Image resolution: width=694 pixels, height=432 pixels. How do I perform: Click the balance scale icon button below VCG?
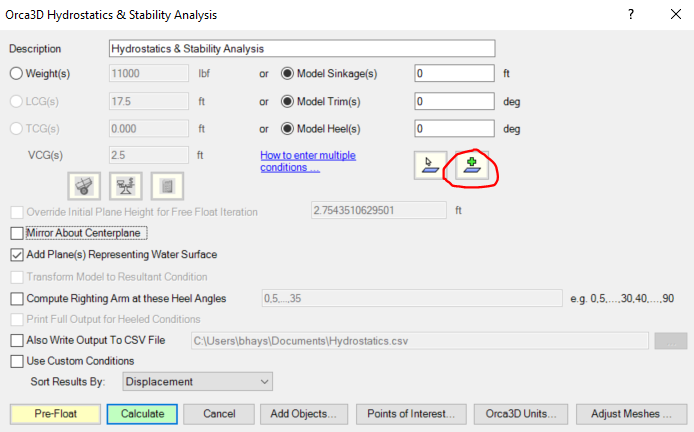point(126,186)
